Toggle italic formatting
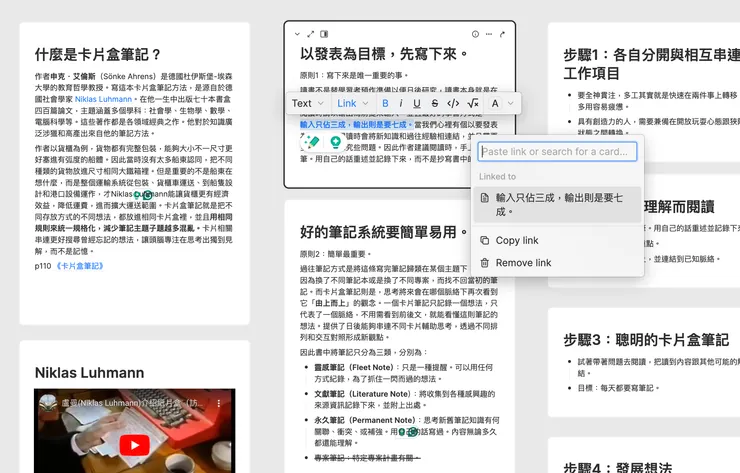Viewport: 740px width, 473px height. click(401, 103)
